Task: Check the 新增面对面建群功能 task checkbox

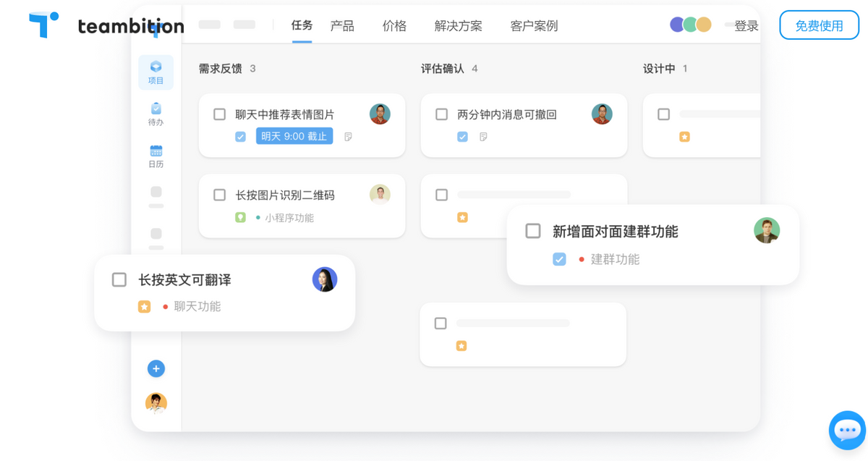Action: tap(533, 231)
